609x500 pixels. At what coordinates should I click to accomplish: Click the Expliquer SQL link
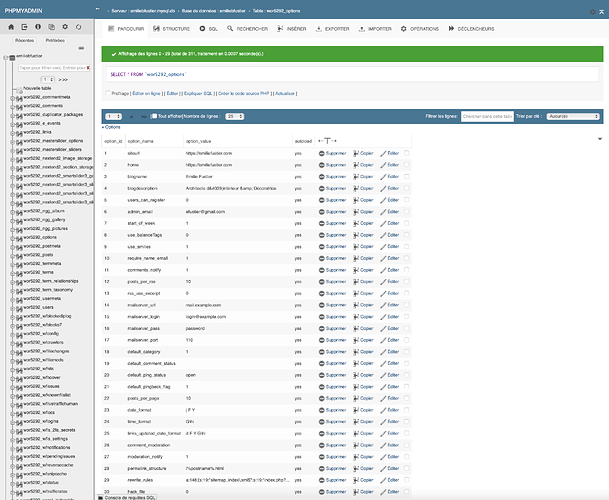[198, 94]
